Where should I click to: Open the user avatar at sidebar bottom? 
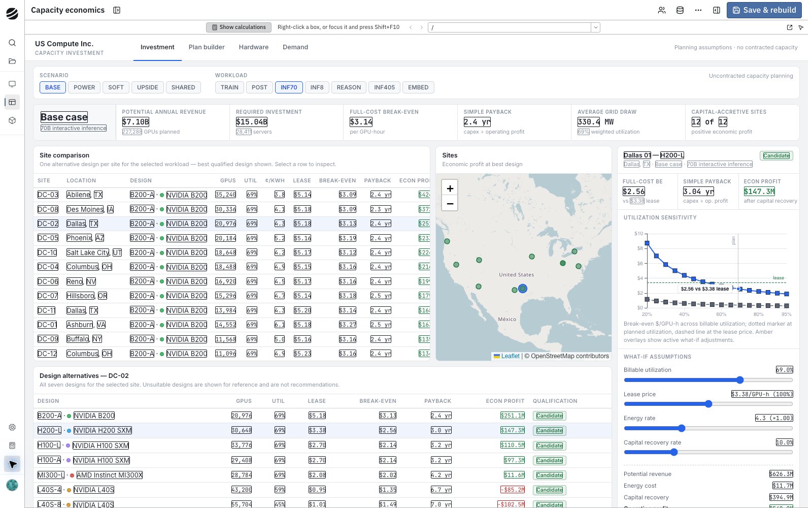click(12, 485)
